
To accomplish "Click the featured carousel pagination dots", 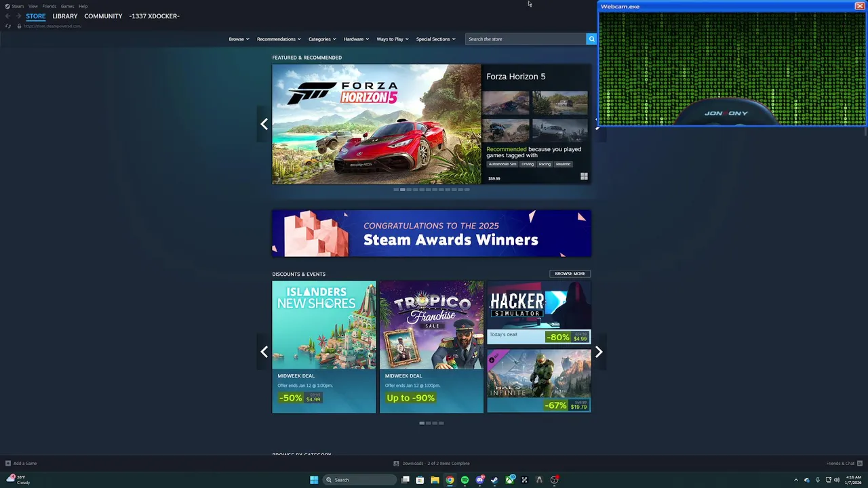I will [431, 190].
